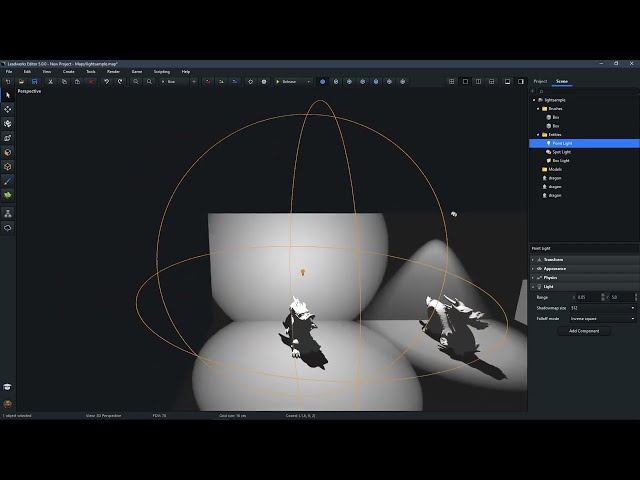Save the map with the floppy disk icon
Screen dimensions: 640x480
35,82
